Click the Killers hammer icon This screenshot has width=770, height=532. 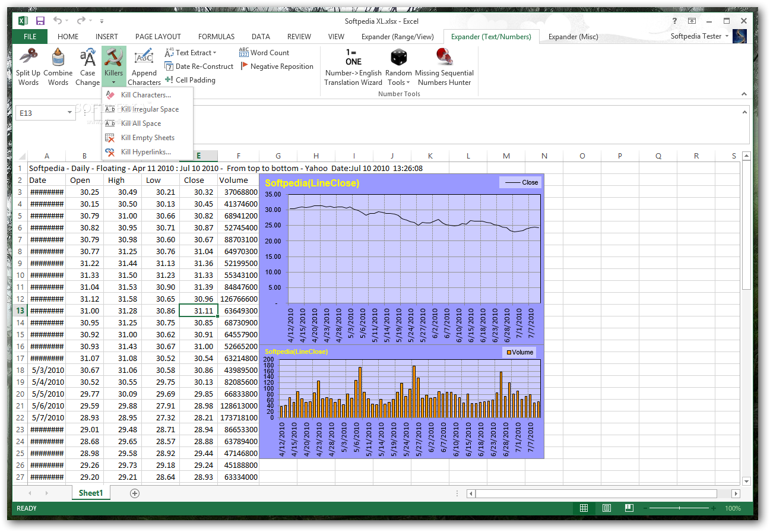pyautogui.click(x=113, y=58)
